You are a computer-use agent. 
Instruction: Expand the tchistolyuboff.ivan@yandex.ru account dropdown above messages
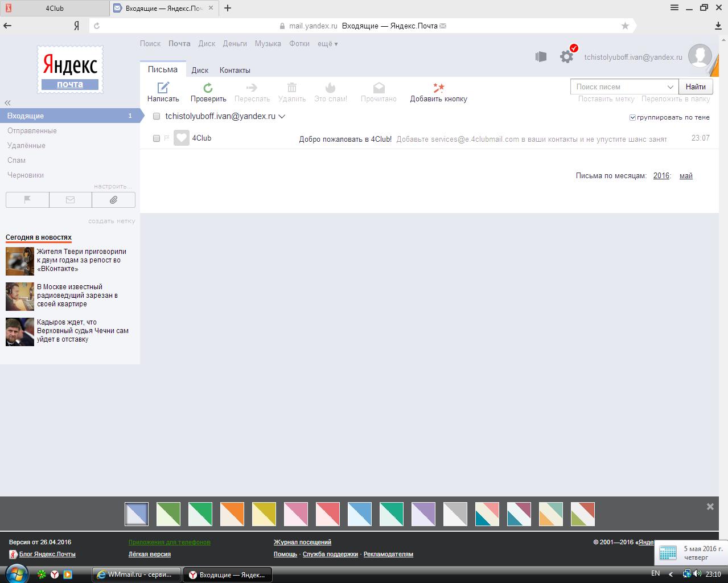click(281, 116)
